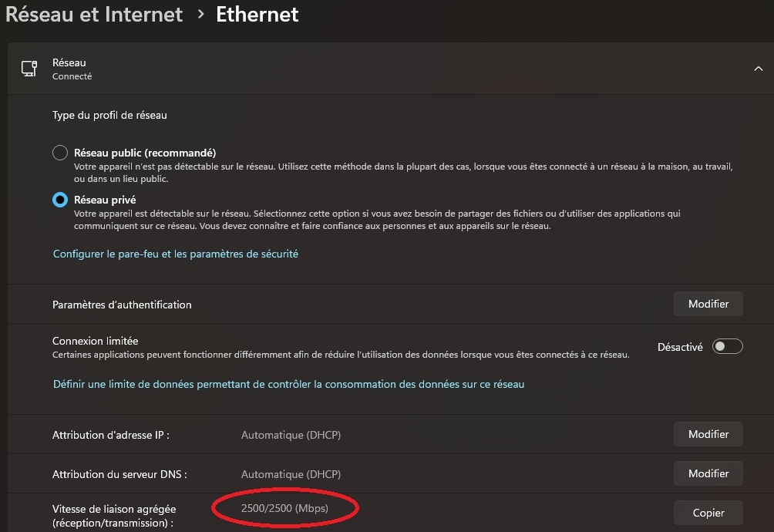The width and height of the screenshot is (774, 532).
Task: Click Modifier for Paramètres d'authentification
Action: coord(708,304)
